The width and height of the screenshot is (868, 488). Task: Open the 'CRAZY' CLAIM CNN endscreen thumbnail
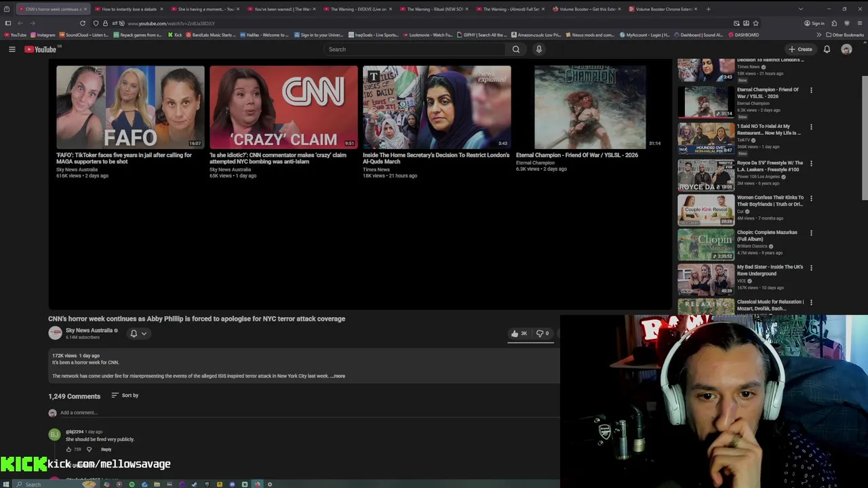[283, 107]
